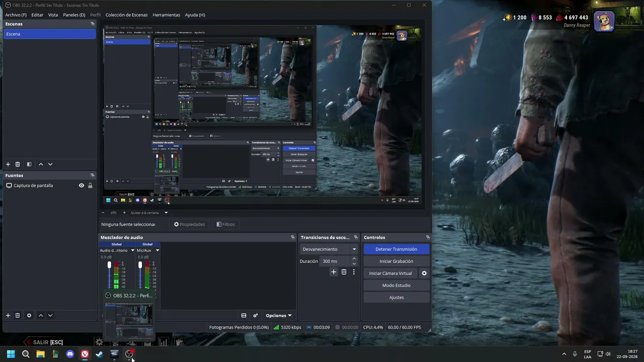Open the Colección de Escenas menu
Image resolution: width=644 pixels, height=362 pixels.
click(126, 15)
